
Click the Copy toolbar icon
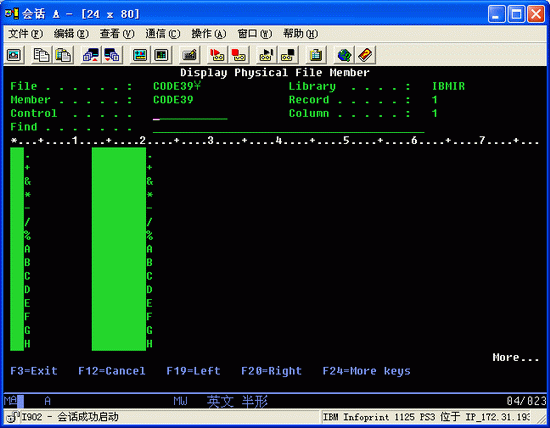point(41,55)
